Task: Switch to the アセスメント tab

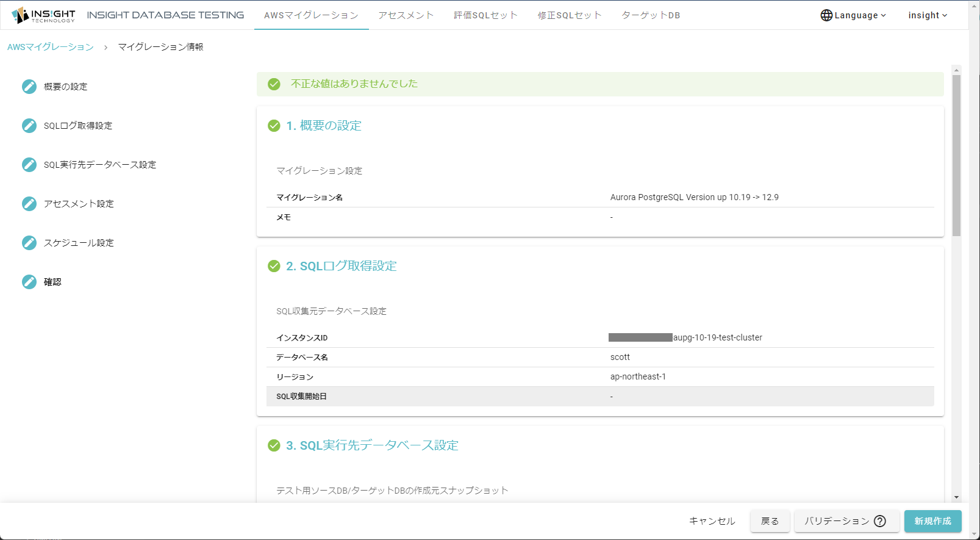Action: [x=406, y=15]
